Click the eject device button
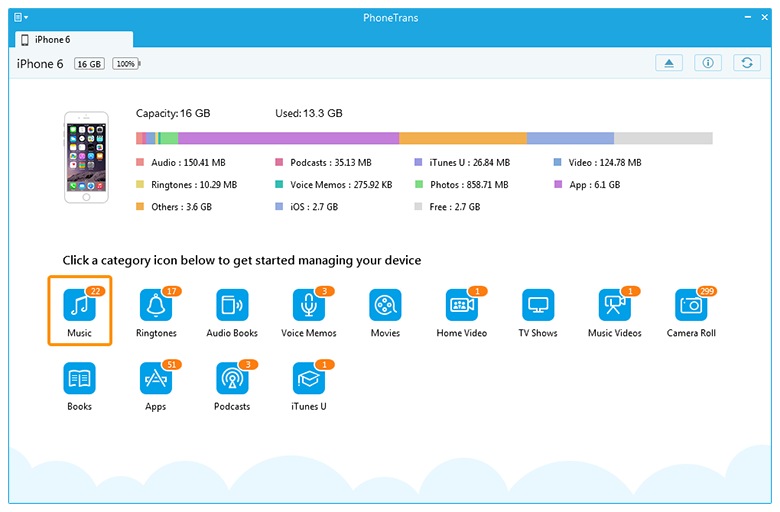The width and height of the screenshot is (780, 512). (x=669, y=63)
